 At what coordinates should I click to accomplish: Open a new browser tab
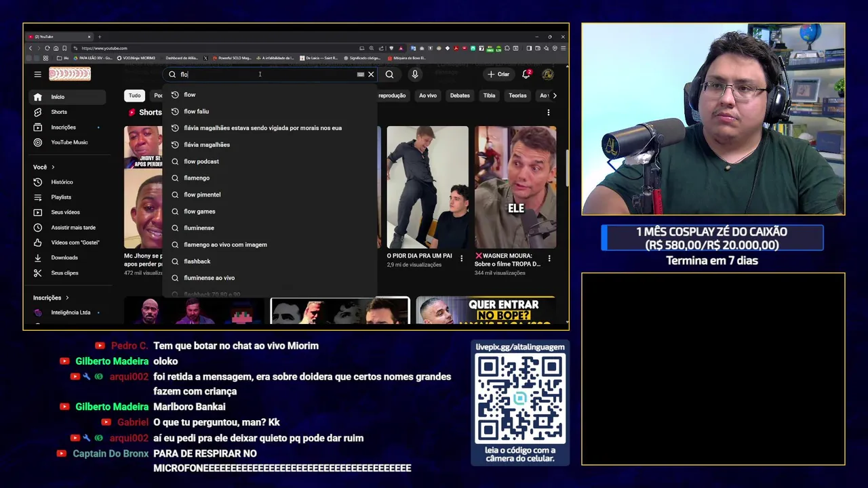[99, 37]
